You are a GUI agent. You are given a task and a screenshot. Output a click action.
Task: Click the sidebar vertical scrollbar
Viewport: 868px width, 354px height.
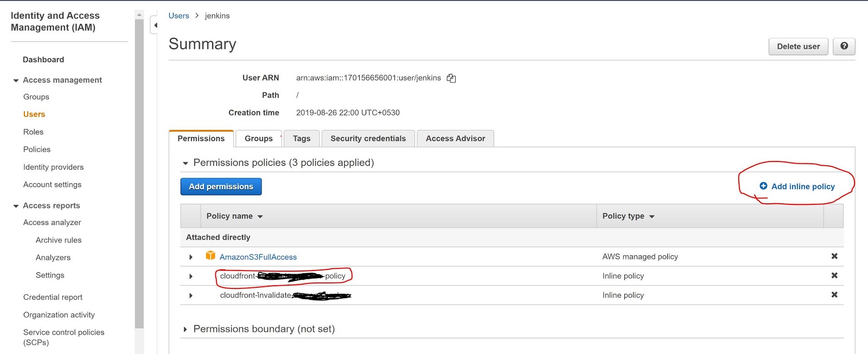point(139,173)
